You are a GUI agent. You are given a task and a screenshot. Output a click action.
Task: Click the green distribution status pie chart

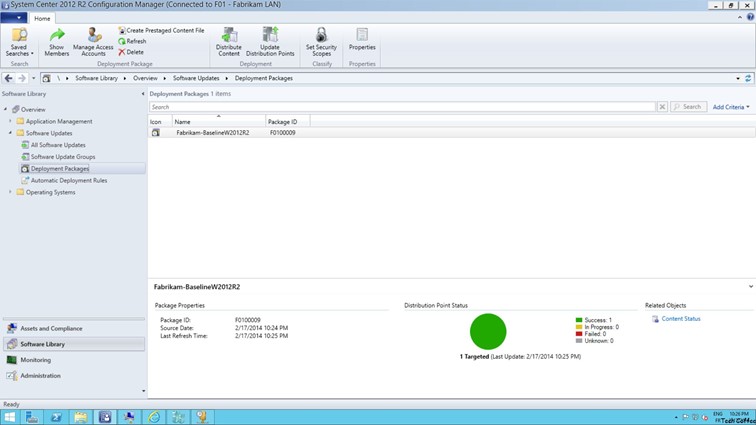(x=488, y=331)
